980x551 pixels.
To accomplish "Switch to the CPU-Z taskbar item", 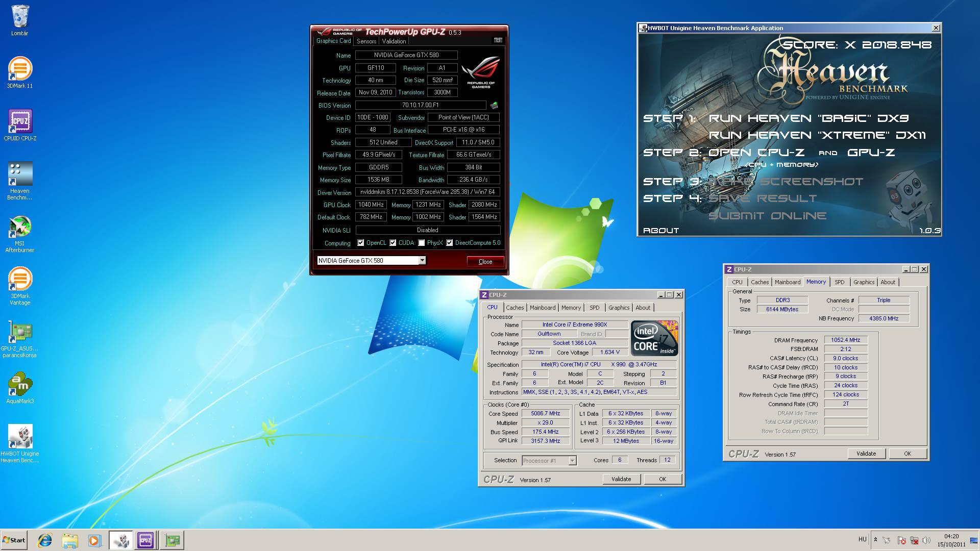I will point(145,540).
